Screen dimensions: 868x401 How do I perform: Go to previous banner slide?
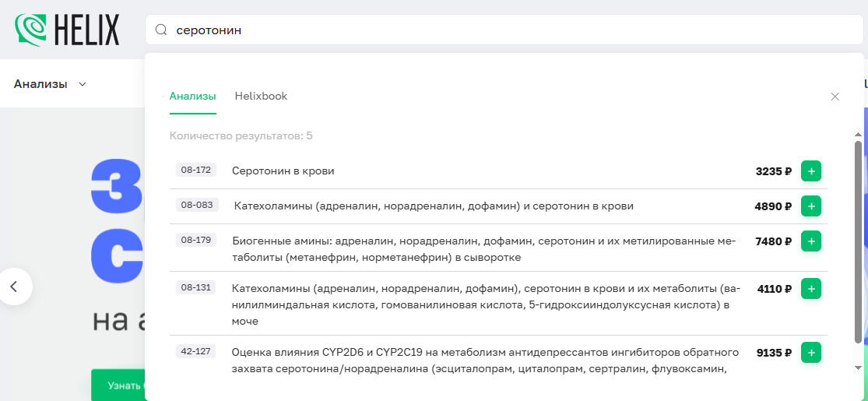pos(13,287)
